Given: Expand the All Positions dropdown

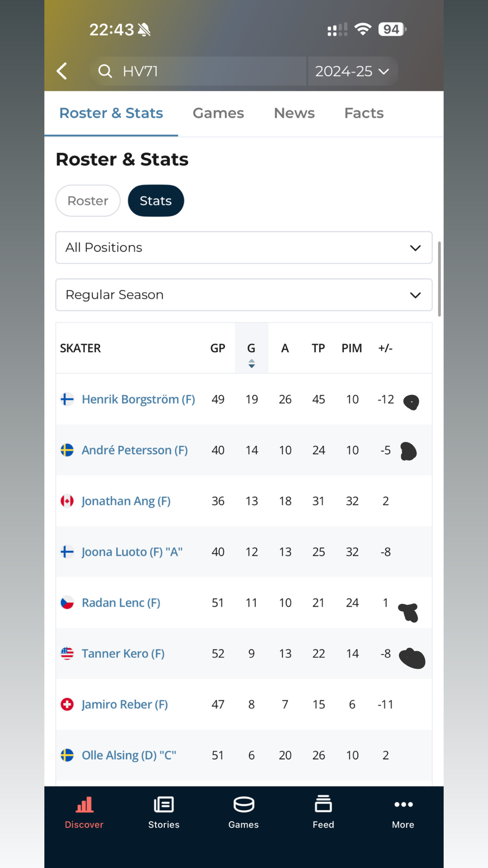Looking at the screenshot, I should tap(244, 248).
